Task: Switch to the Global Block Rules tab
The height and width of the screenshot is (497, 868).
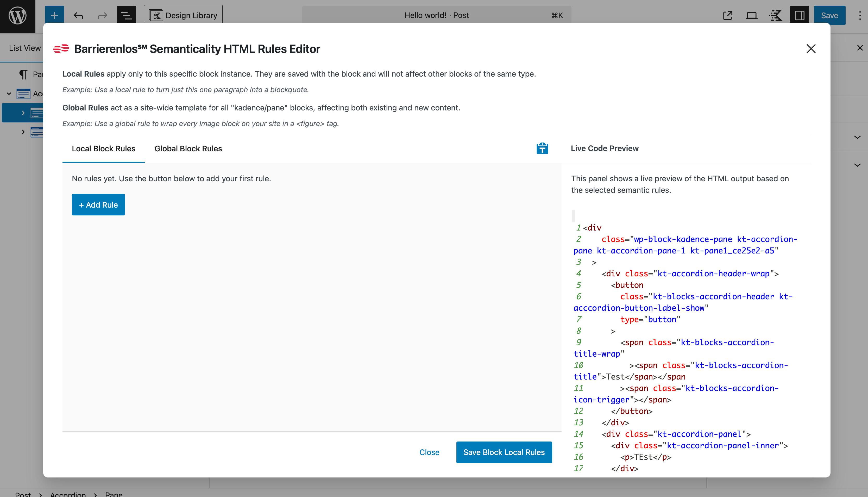Action: pos(188,148)
